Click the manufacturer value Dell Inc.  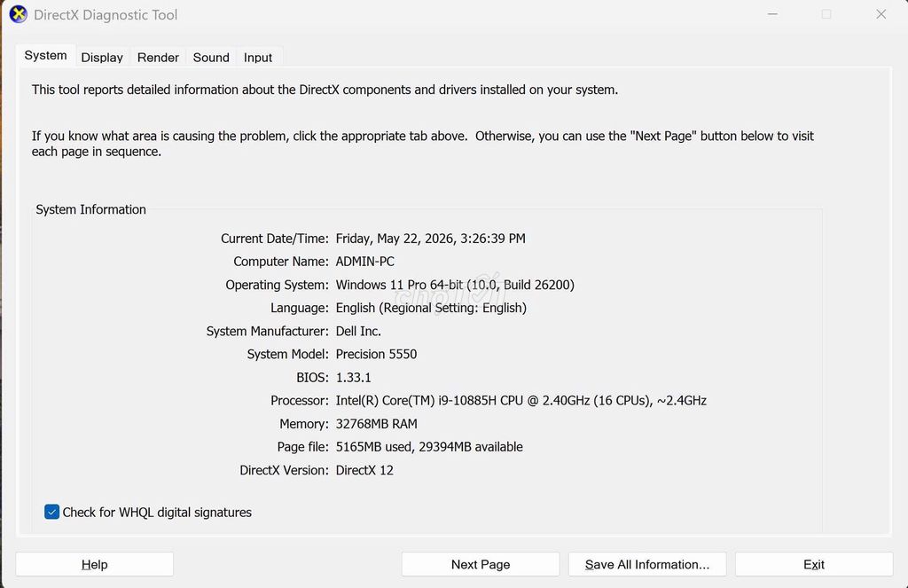(358, 332)
